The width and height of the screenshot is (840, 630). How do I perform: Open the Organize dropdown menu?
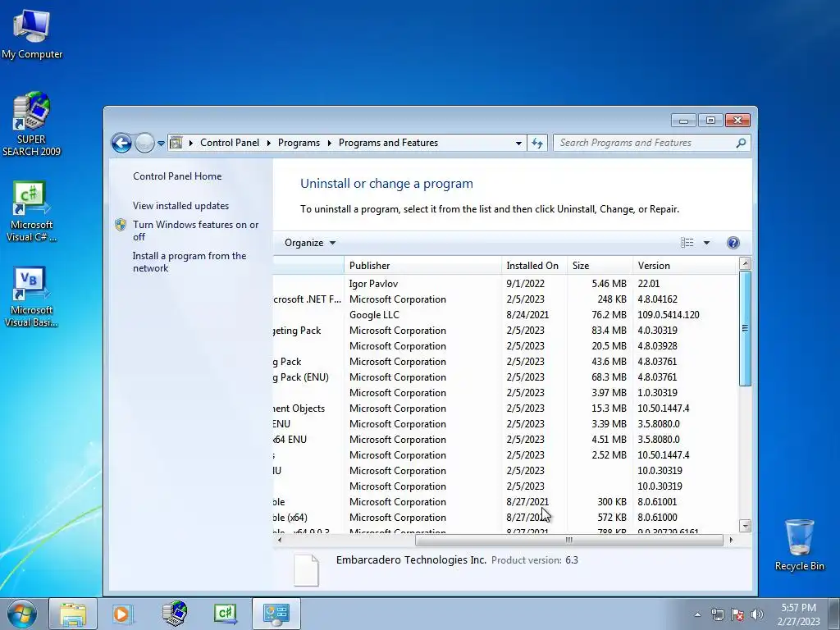coord(310,243)
